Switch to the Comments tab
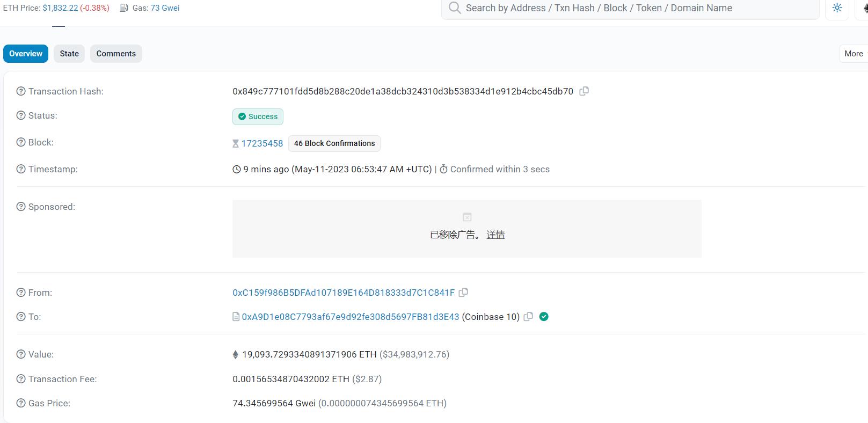The width and height of the screenshot is (868, 423). pyautogui.click(x=116, y=54)
